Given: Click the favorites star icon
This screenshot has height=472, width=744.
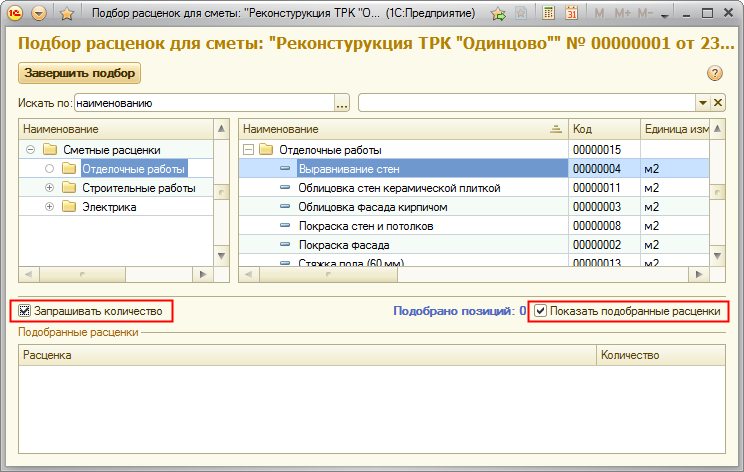Looking at the screenshot, I should [x=66, y=14].
